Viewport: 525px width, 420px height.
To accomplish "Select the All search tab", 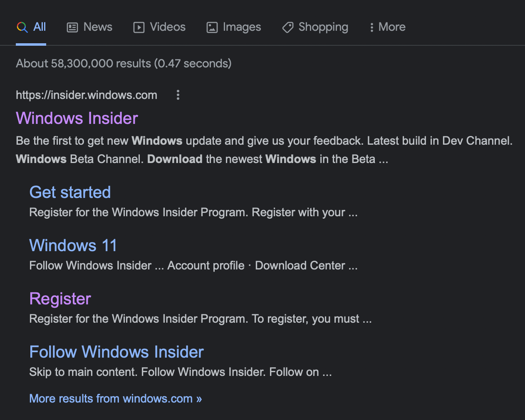I will coord(31,27).
